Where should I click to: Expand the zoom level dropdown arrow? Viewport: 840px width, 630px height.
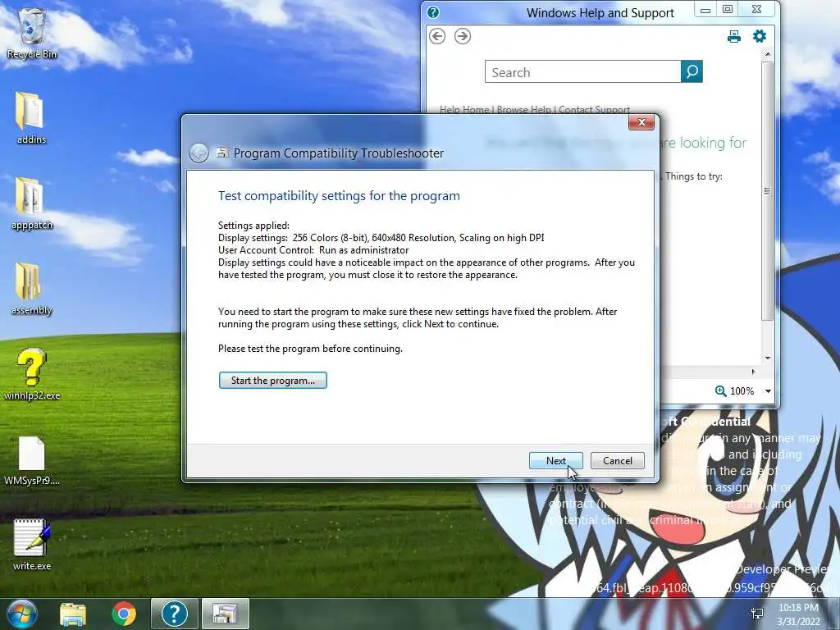(x=768, y=391)
